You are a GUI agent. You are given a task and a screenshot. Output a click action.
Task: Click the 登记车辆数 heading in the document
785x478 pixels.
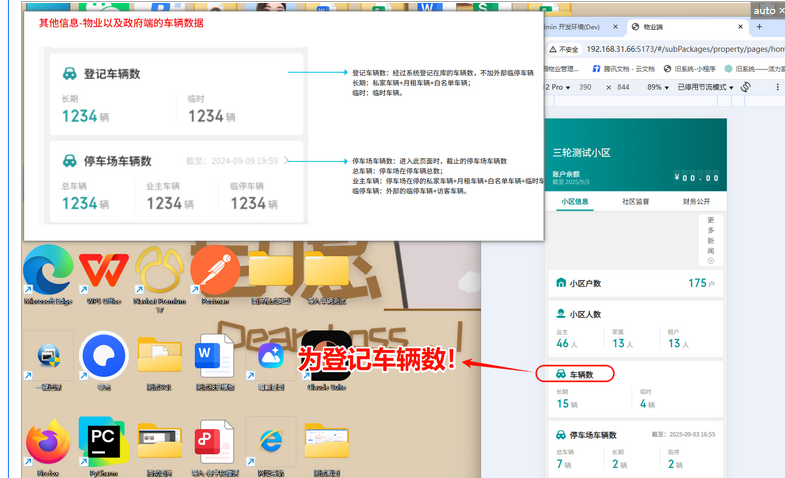[x=112, y=74]
